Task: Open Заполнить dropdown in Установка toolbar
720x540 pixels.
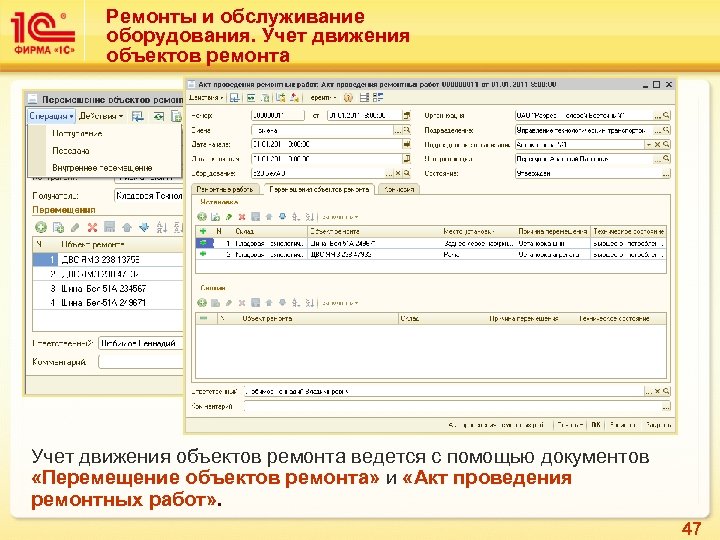Action: (340, 217)
